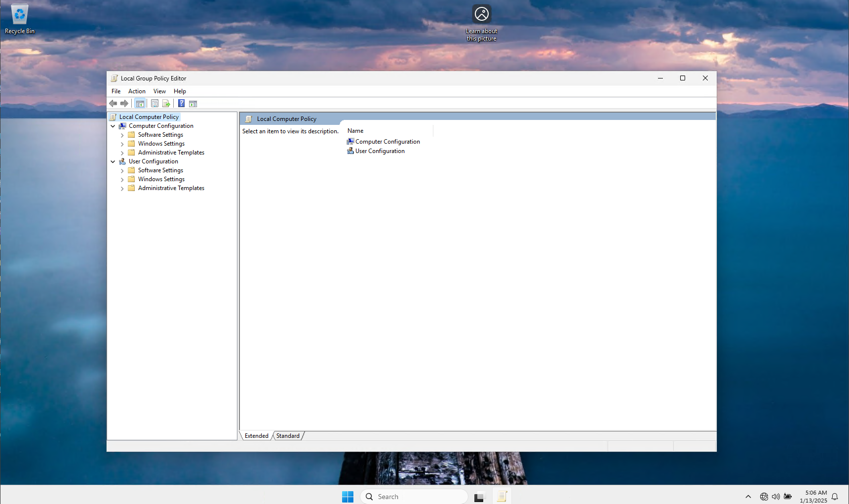Click the Export List toolbar icon
The width and height of the screenshot is (849, 504).
[x=166, y=103]
